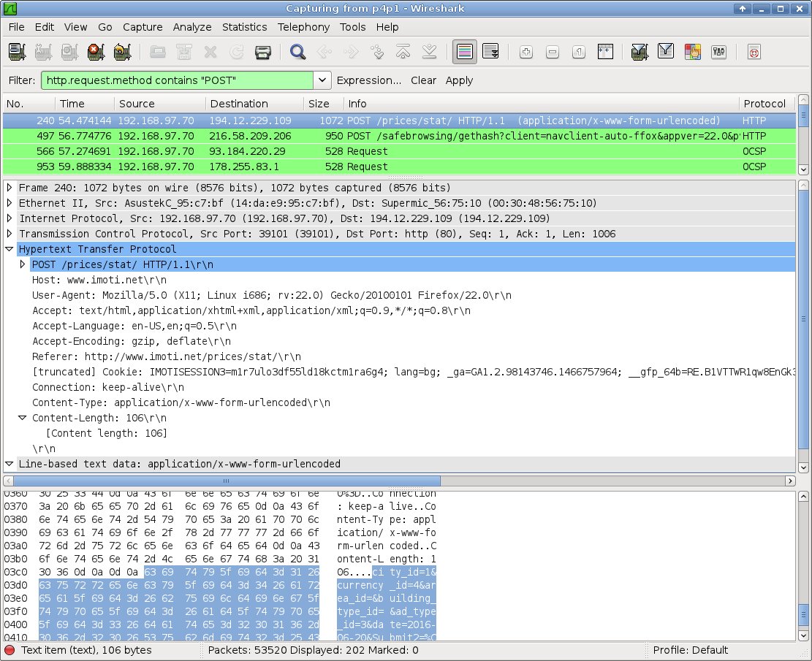
Task: Click packet bytes pane scrollbar thumb
Action: coord(803,614)
